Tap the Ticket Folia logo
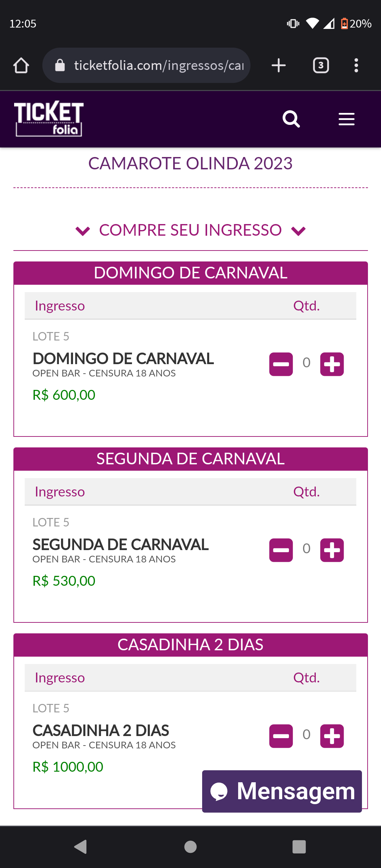381x868 pixels. (49, 119)
